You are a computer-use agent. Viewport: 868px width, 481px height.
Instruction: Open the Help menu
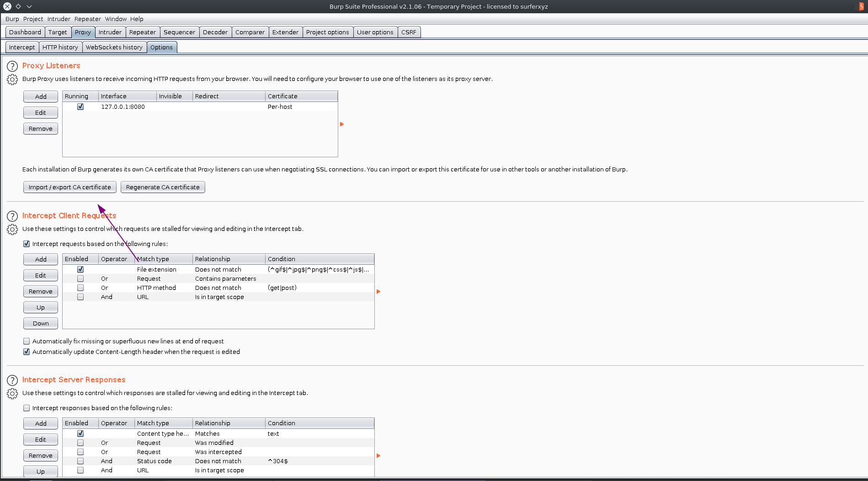[137, 19]
